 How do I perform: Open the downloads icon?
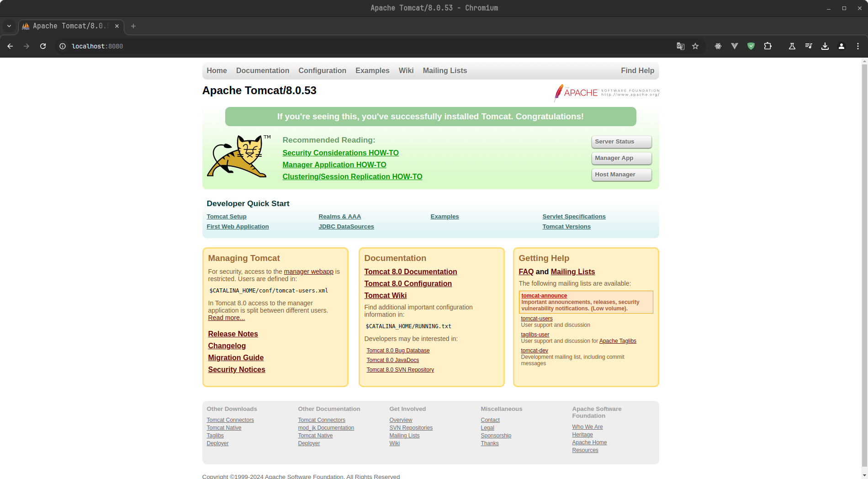(825, 46)
